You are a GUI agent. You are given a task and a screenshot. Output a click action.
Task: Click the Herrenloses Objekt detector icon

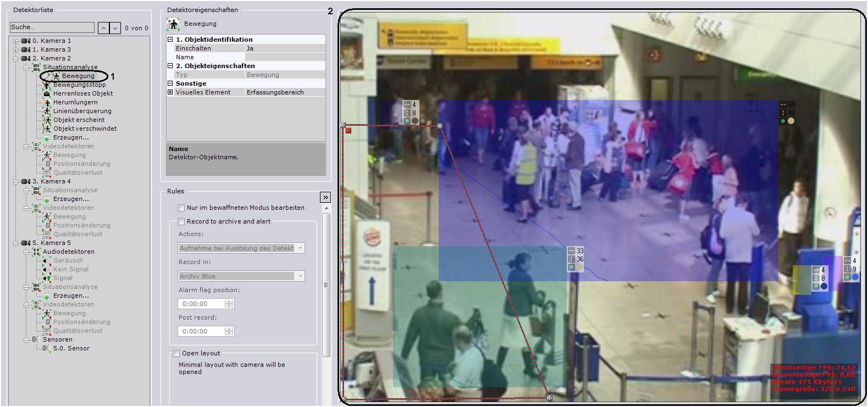[47, 93]
